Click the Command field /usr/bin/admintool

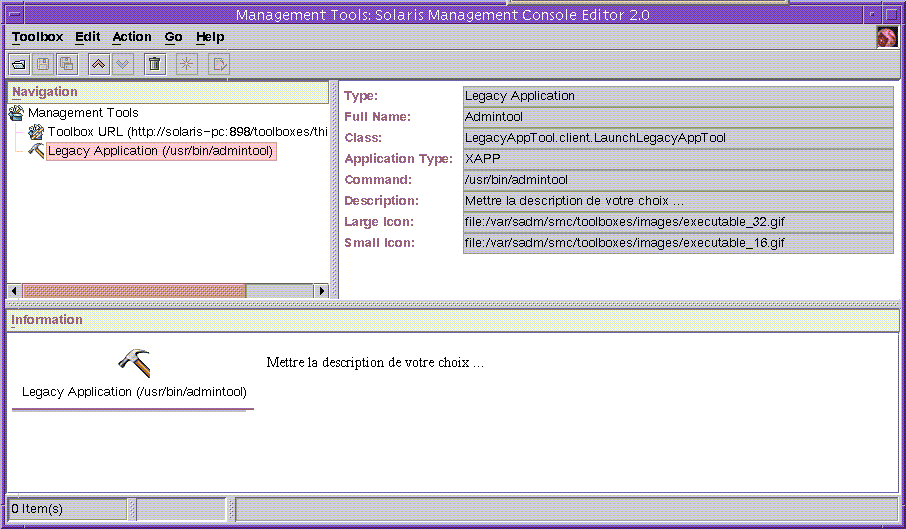point(678,180)
